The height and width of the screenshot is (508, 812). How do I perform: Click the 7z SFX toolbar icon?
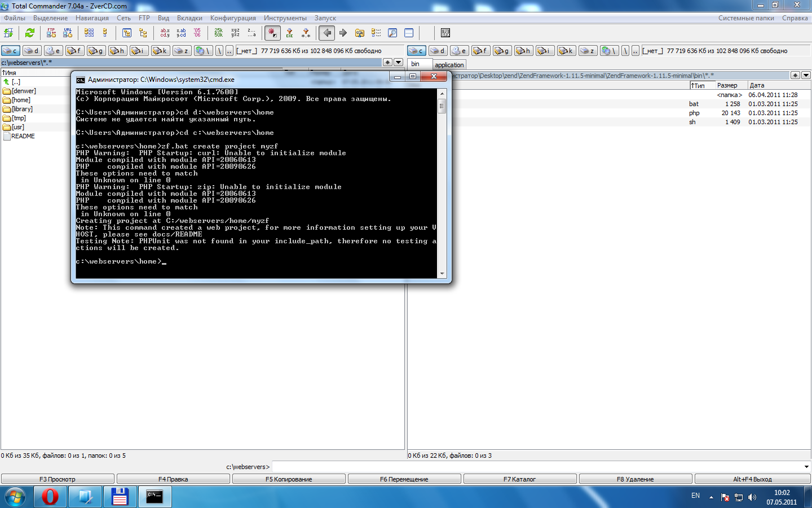tap(445, 33)
